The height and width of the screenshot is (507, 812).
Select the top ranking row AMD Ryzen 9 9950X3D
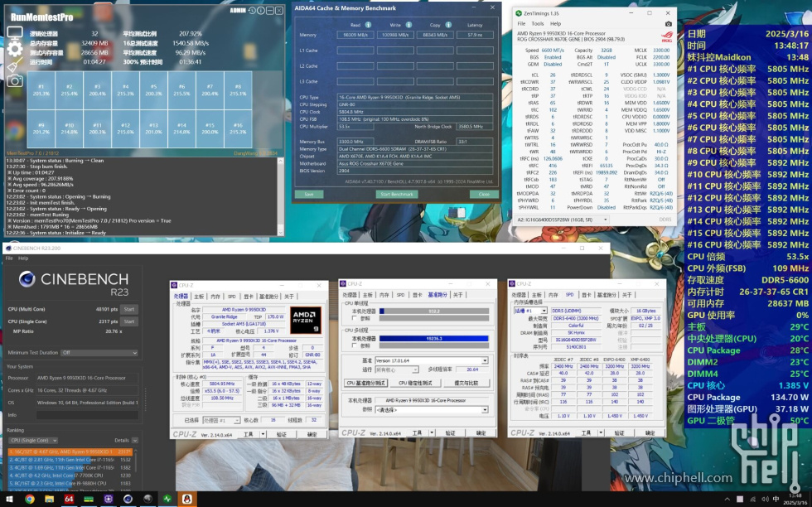(70, 451)
